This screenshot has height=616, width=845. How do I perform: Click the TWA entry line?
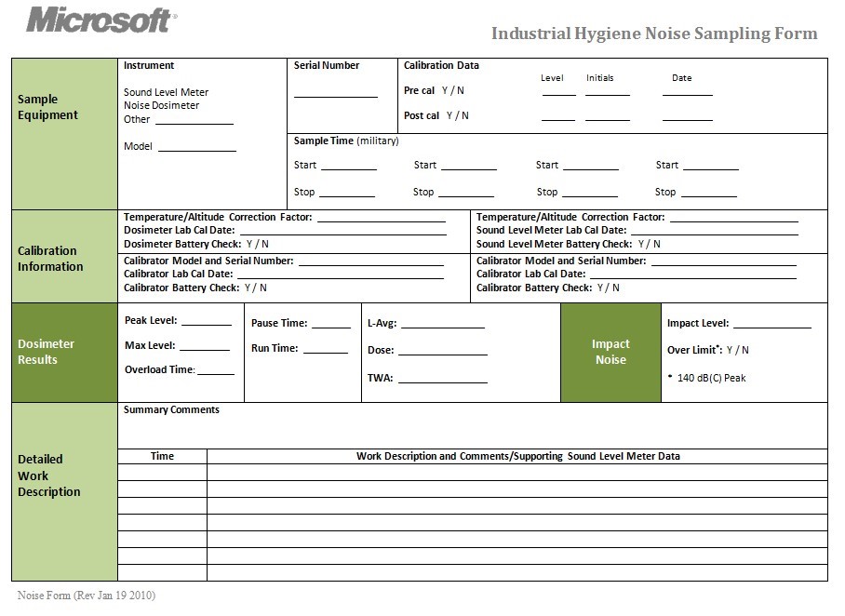pyautogui.click(x=443, y=379)
